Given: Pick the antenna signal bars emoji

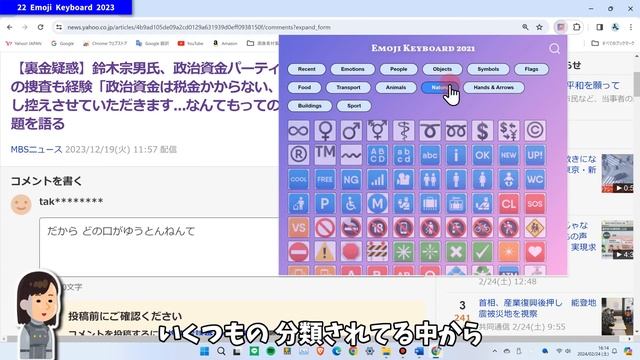Looking at the screenshot, I should 378,179.
